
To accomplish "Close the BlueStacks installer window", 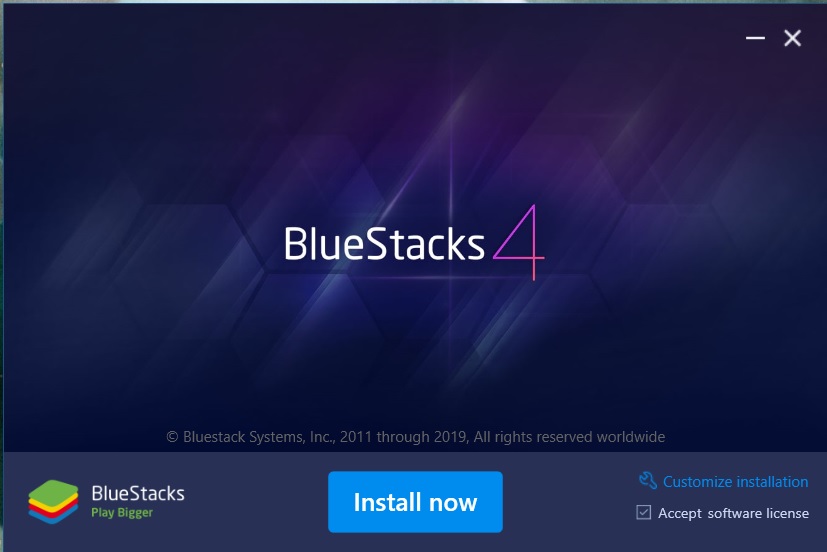I will [792, 38].
